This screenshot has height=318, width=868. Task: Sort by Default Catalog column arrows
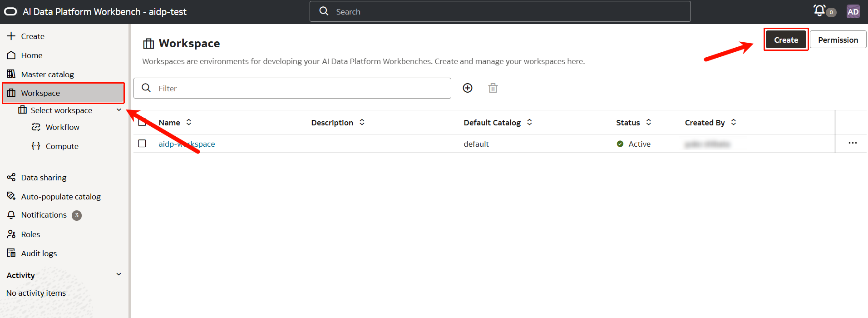pyautogui.click(x=529, y=122)
